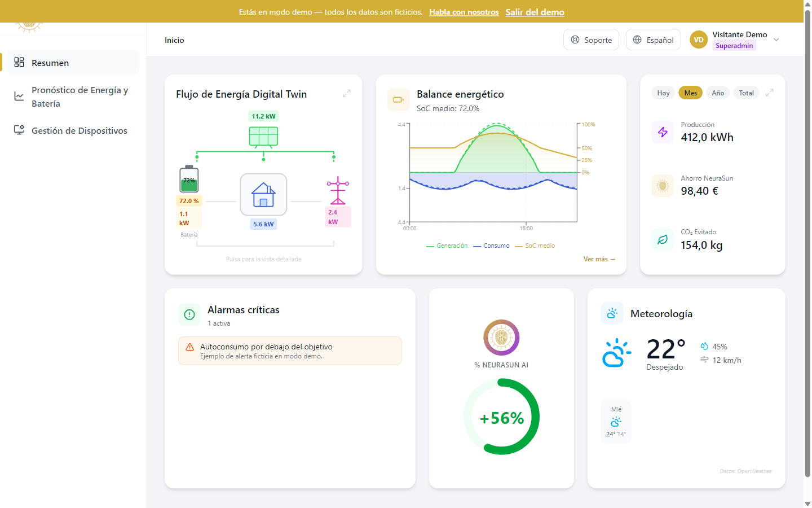The width and height of the screenshot is (812, 508).
Task: Expand the Flujo de Energía Digital Twin card
Action: pyautogui.click(x=347, y=93)
